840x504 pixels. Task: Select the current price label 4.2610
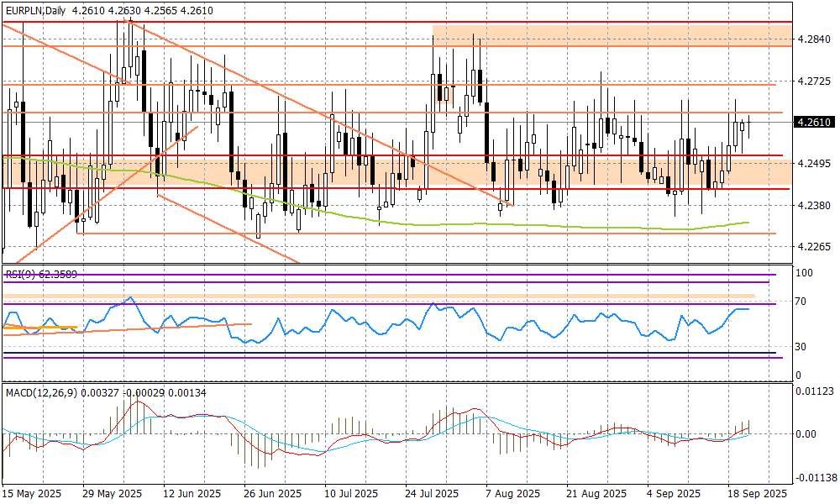(814, 123)
